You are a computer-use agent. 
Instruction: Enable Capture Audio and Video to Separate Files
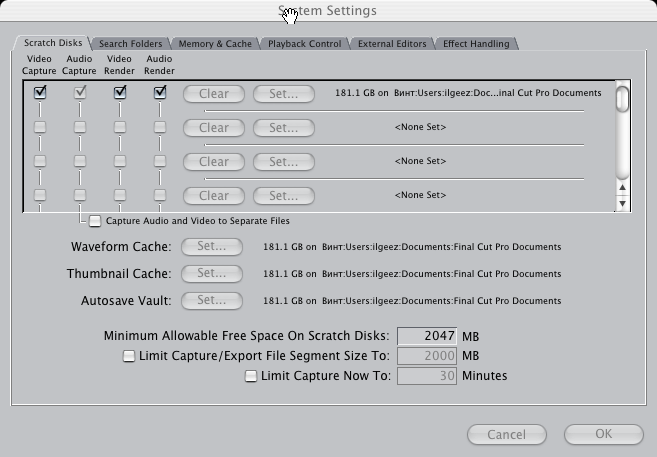(x=95, y=221)
